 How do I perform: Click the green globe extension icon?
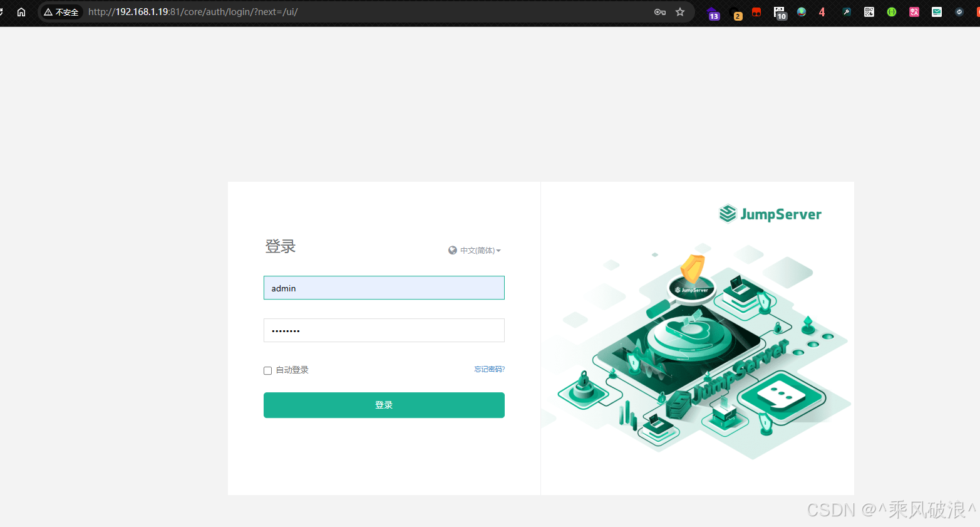pos(802,11)
